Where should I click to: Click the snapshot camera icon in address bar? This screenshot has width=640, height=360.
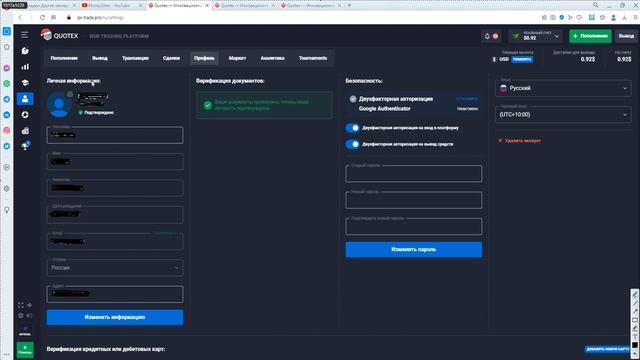click(x=553, y=17)
